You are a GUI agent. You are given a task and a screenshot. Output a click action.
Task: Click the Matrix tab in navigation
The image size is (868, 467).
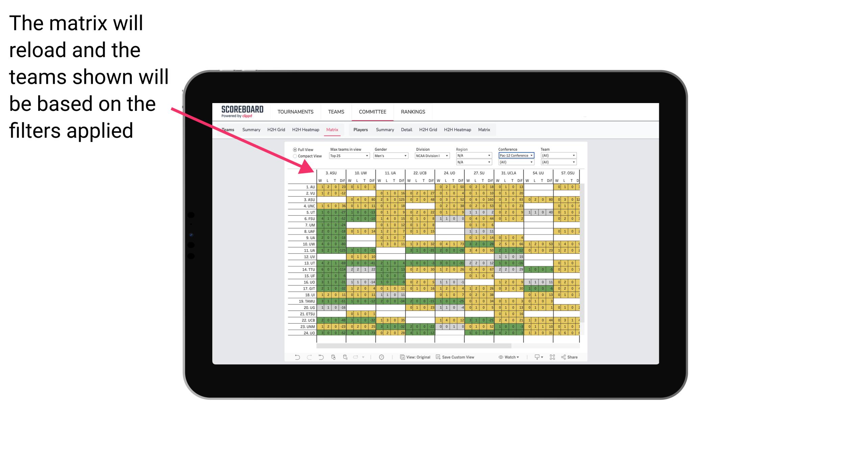click(333, 129)
